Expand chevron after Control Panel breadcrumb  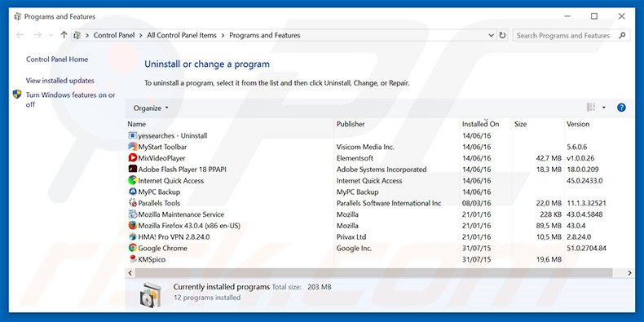(x=141, y=35)
